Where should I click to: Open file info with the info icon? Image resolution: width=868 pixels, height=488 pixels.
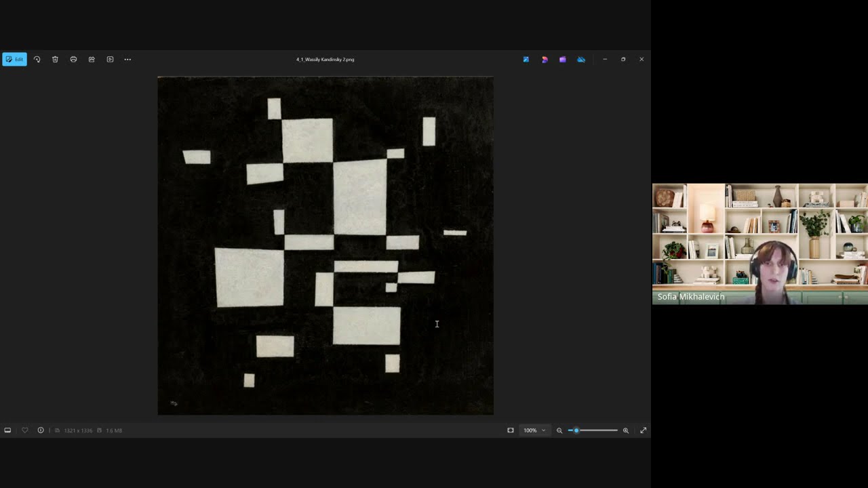pos(41,430)
